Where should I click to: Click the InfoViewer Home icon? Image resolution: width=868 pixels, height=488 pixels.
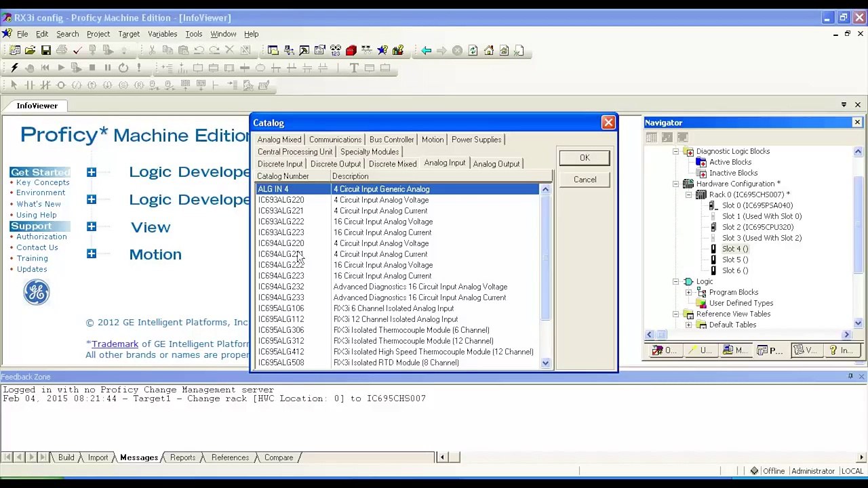[488, 50]
